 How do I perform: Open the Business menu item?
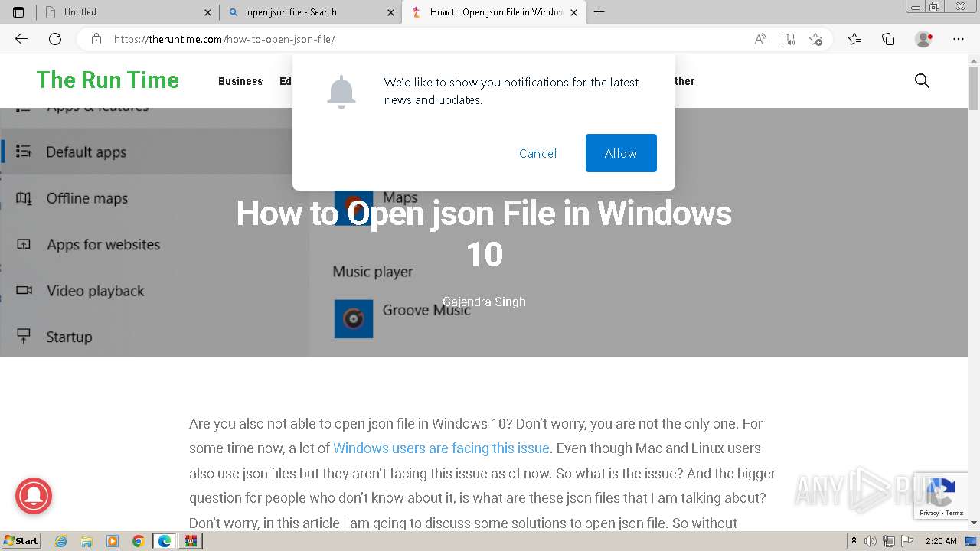240,81
